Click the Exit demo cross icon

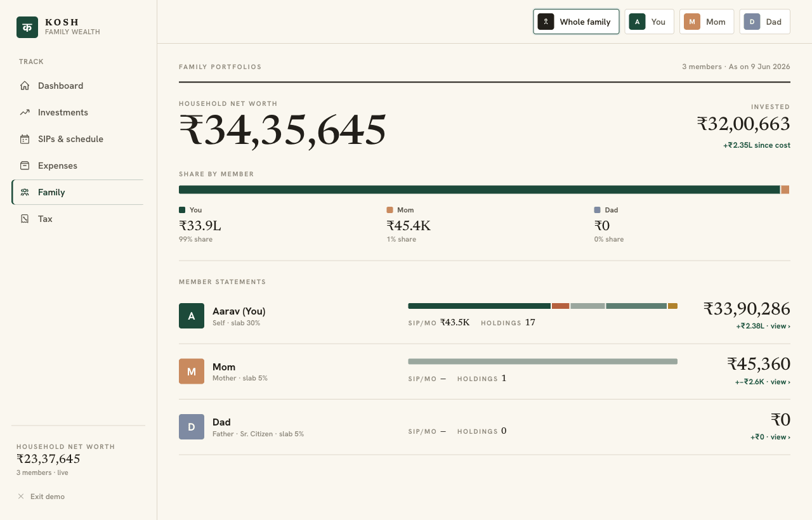[21, 497]
